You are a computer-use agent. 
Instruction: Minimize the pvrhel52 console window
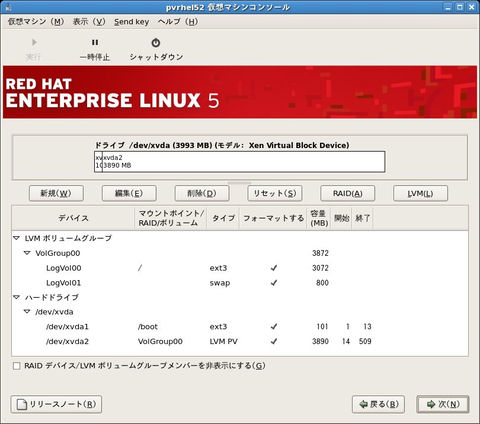[x=448, y=7]
